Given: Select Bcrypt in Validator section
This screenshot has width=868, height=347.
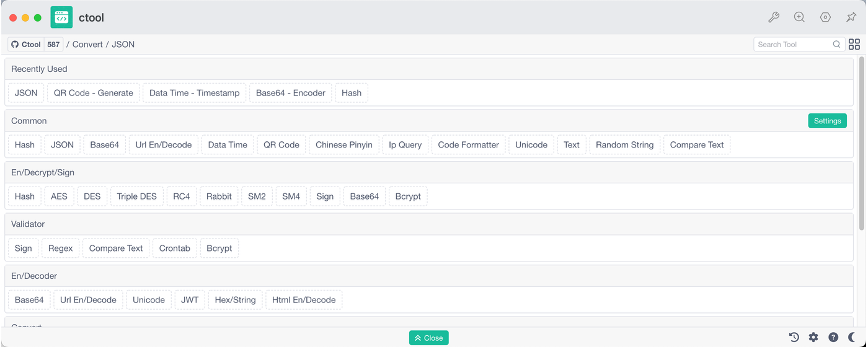Looking at the screenshot, I should 219,248.
